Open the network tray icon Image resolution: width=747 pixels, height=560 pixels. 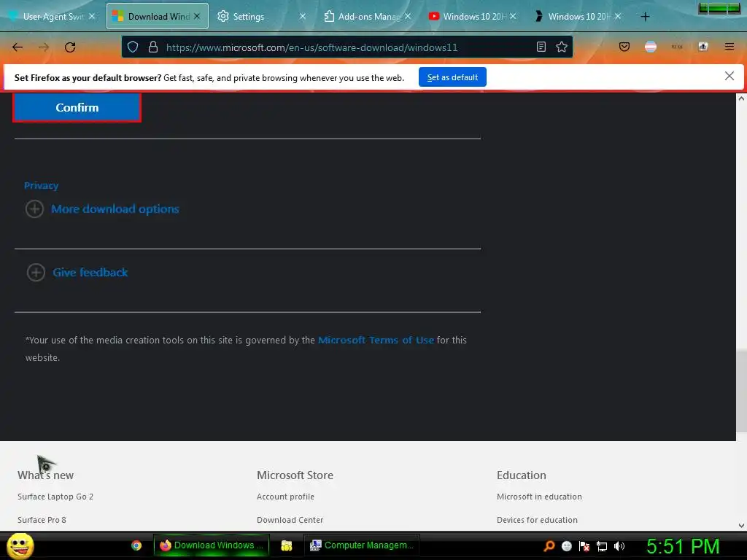602,546
